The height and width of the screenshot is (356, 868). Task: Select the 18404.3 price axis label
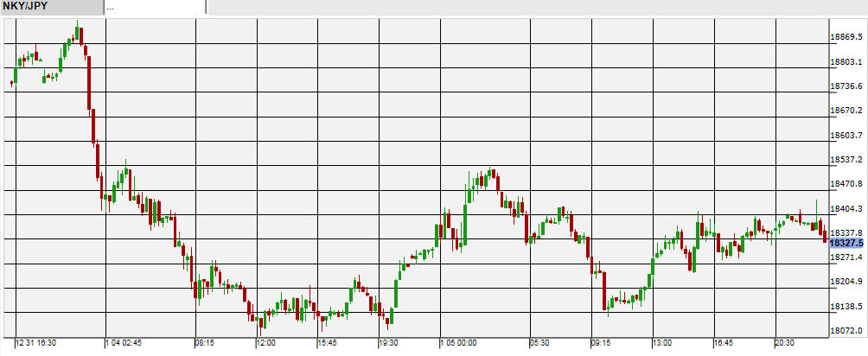click(847, 209)
